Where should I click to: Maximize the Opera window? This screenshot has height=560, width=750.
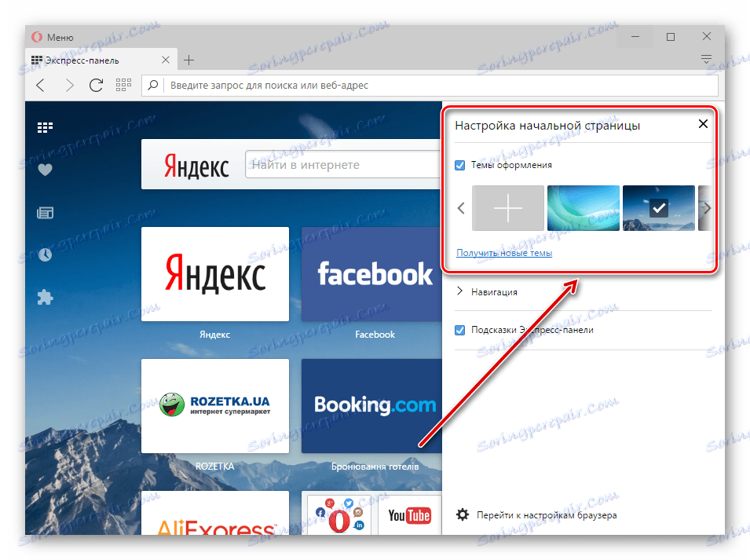[x=671, y=37]
